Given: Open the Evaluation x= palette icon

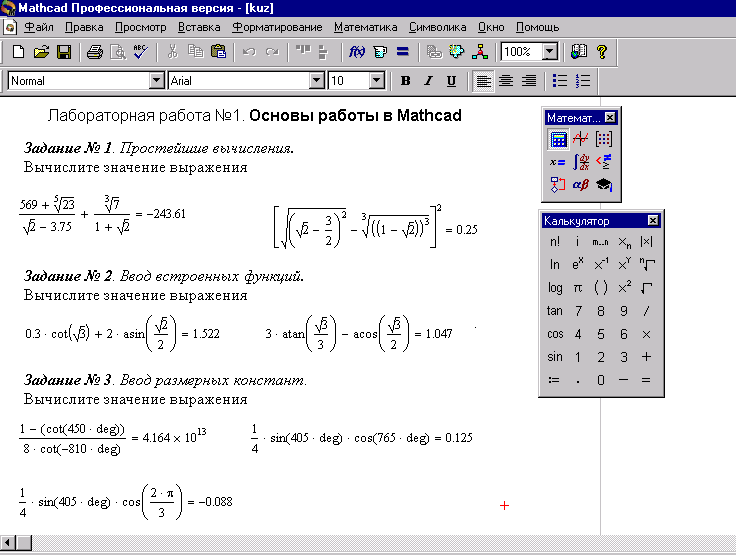Looking at the screenshot, I should [558, 162].
